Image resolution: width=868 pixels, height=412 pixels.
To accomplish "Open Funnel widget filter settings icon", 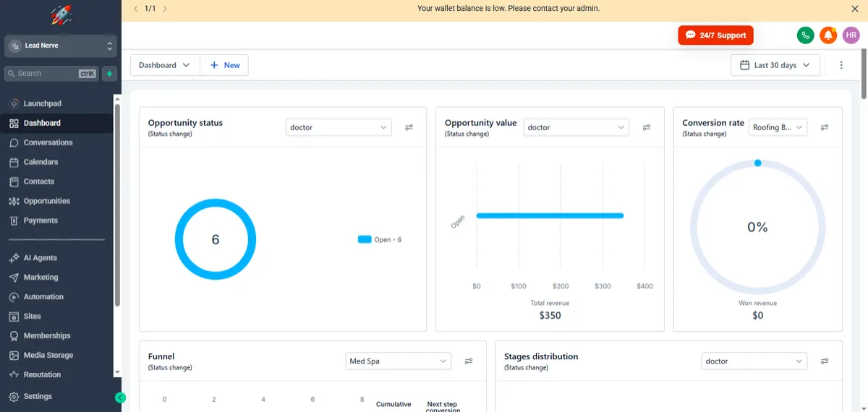I will pyautogui.click(x=469, y=361).
